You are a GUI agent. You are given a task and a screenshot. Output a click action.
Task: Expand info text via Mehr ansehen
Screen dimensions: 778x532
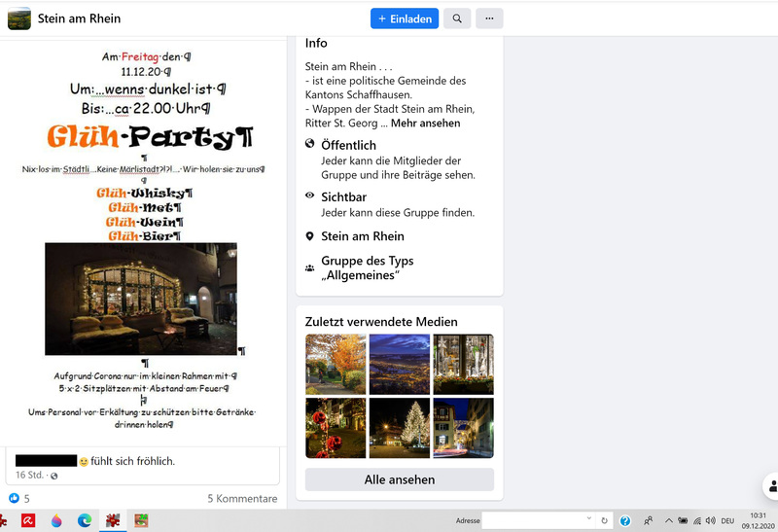(425, 124)
